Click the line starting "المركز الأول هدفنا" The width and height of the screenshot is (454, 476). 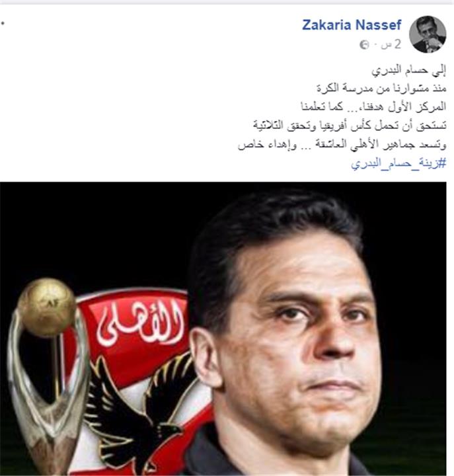373,106
